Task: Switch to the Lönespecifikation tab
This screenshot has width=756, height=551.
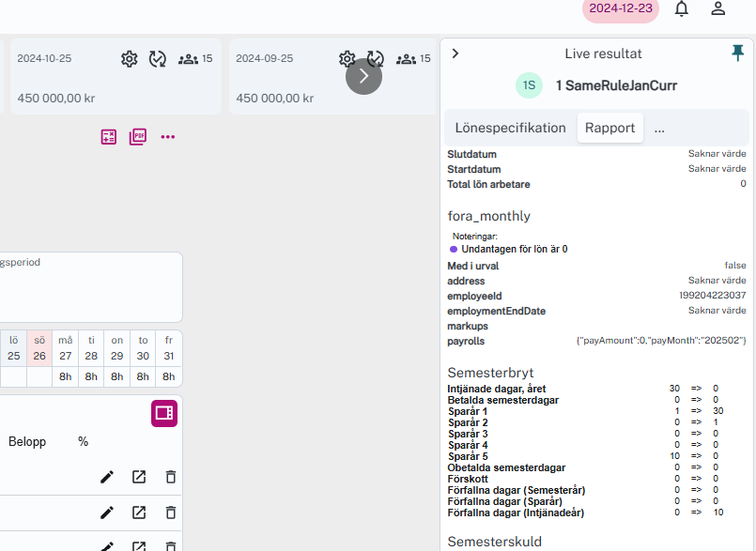Action: 510,129
